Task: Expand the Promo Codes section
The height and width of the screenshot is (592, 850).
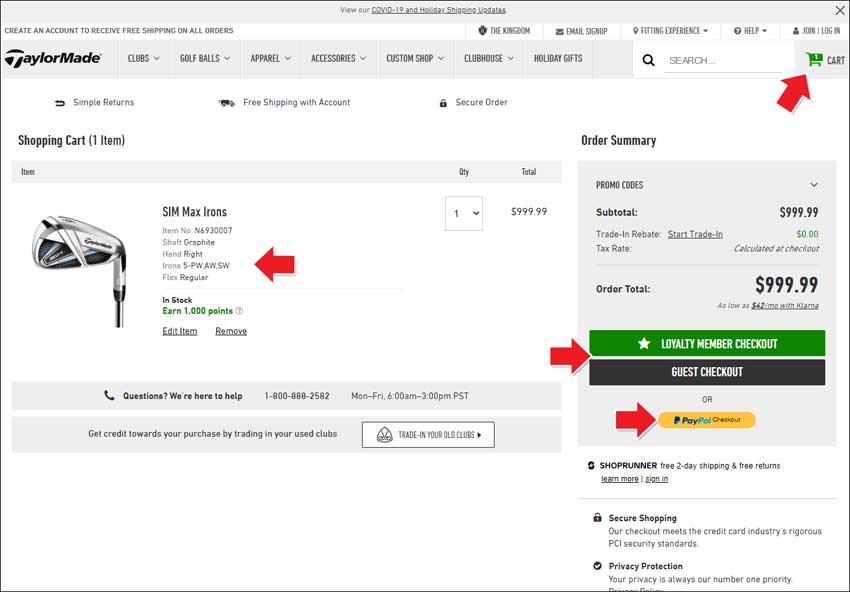Action: [x=707, y=185]
